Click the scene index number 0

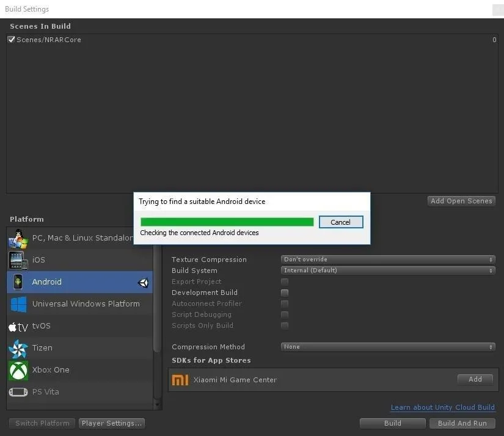494,40
